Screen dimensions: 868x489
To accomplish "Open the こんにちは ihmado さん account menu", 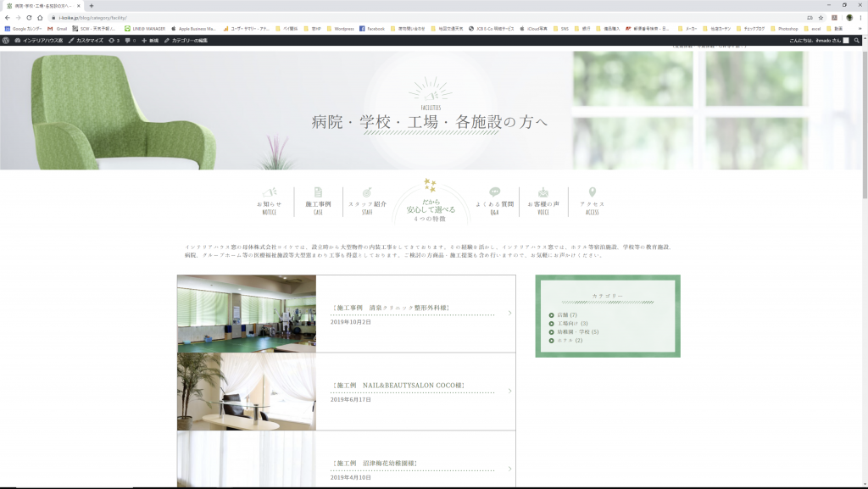I will click(x=819, y=41).
